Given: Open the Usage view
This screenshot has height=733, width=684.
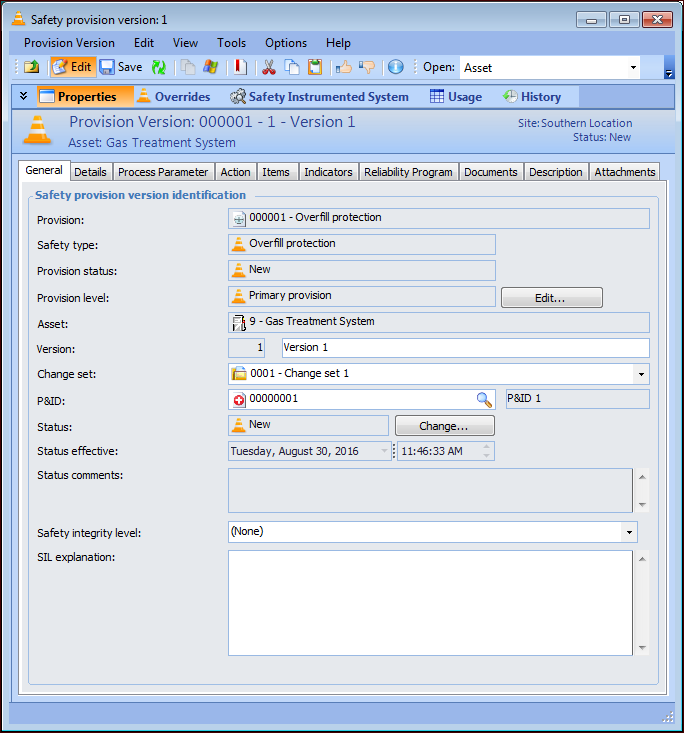Looking at the screenshot, I should pos(456,97).
